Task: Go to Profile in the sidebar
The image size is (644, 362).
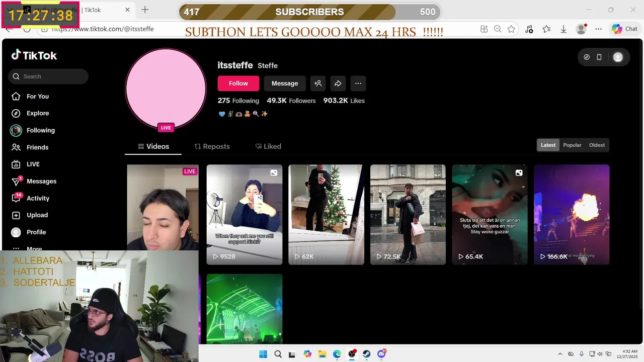Action: point(36,232)
